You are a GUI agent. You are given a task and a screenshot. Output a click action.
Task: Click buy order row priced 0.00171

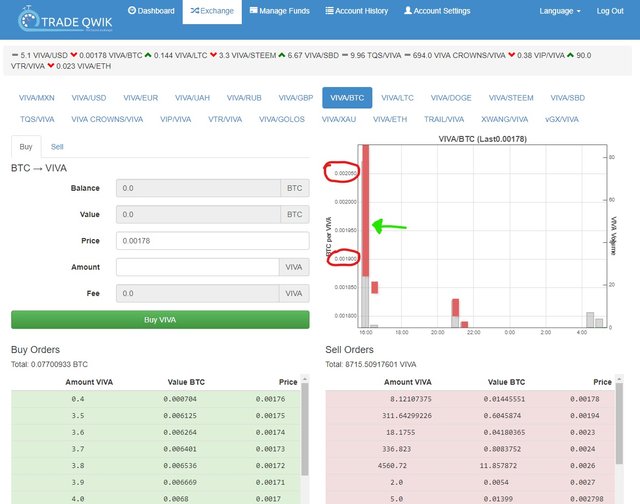pos(156,482)
